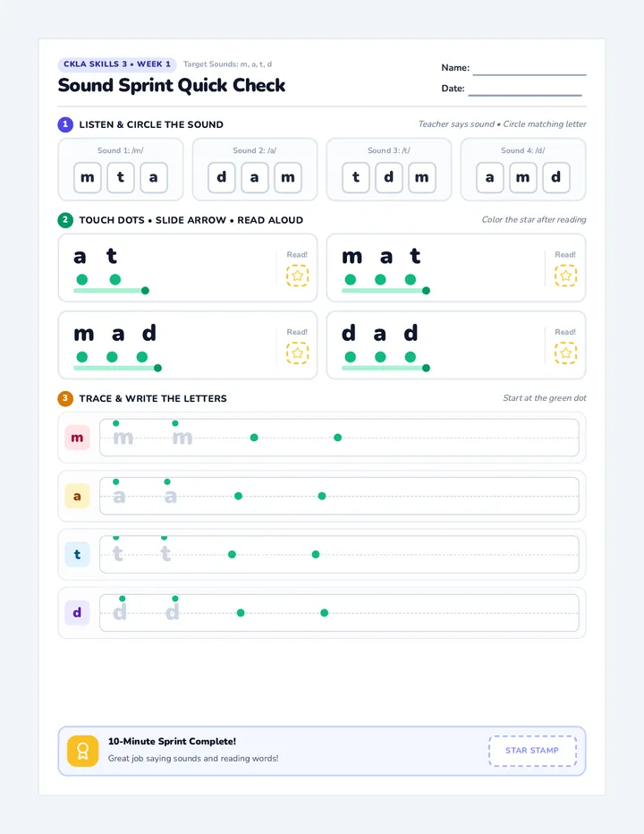Select letter 'd' under Sound 4: /d/
Image resolution: width=644 pixels, height=834 pixels.
(x=556, y=178)
